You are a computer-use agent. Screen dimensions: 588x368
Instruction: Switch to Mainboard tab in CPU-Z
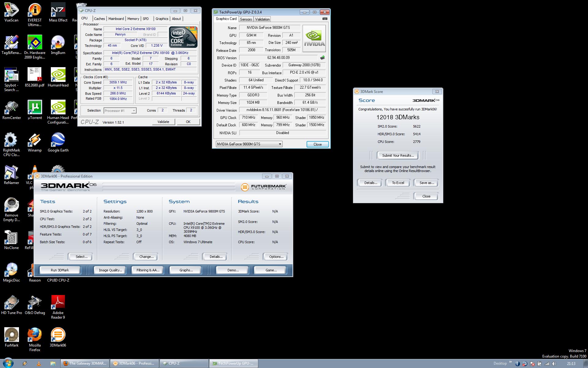116,19
